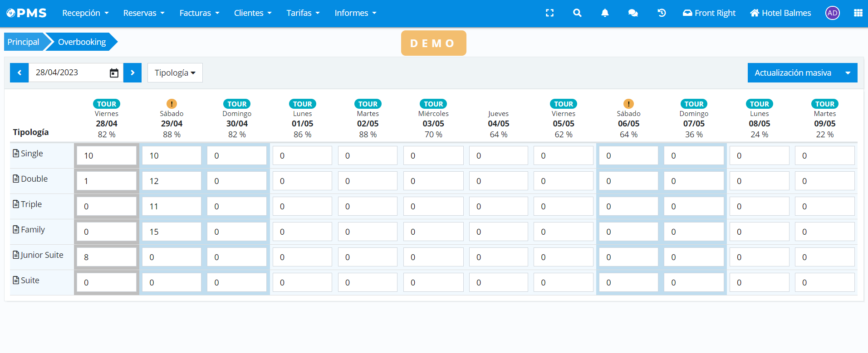
Task: Click the Single field for Viernes 28/04
Action: [x=107, y=155]
